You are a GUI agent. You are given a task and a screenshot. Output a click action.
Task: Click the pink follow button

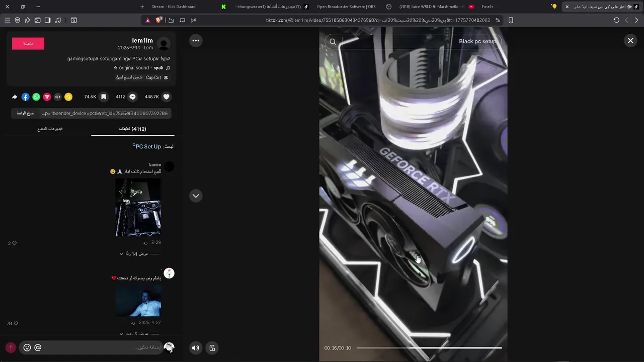pos(28,44)
